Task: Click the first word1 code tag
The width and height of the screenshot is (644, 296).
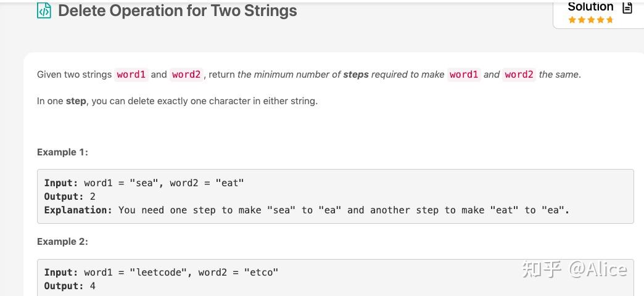Action: click(x=131, y=75)
